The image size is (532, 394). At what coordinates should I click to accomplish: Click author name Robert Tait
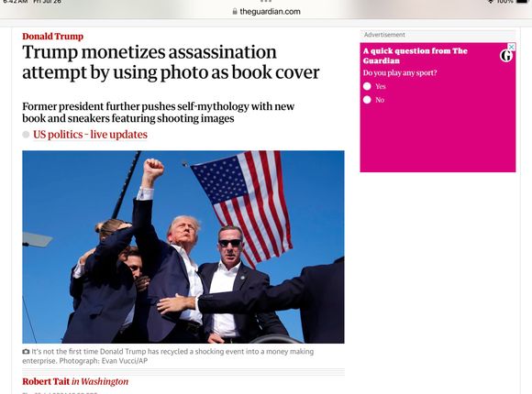46,381
